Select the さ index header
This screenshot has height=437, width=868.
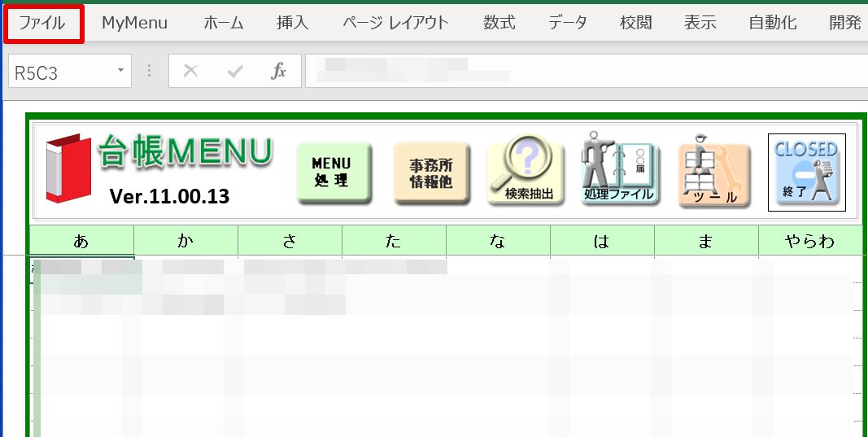tap(290, 241)
